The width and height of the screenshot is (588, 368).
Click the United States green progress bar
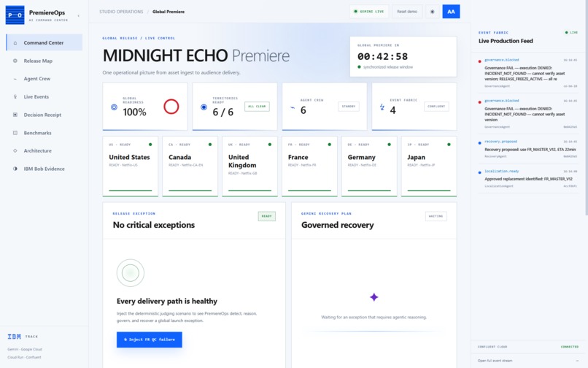pos(130,191)
